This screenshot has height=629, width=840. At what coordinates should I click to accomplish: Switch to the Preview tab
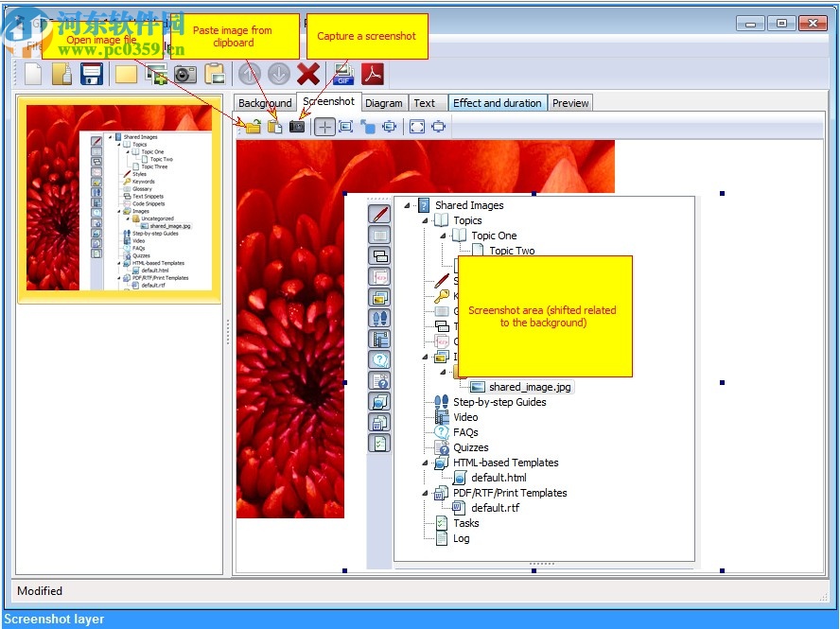570,103
